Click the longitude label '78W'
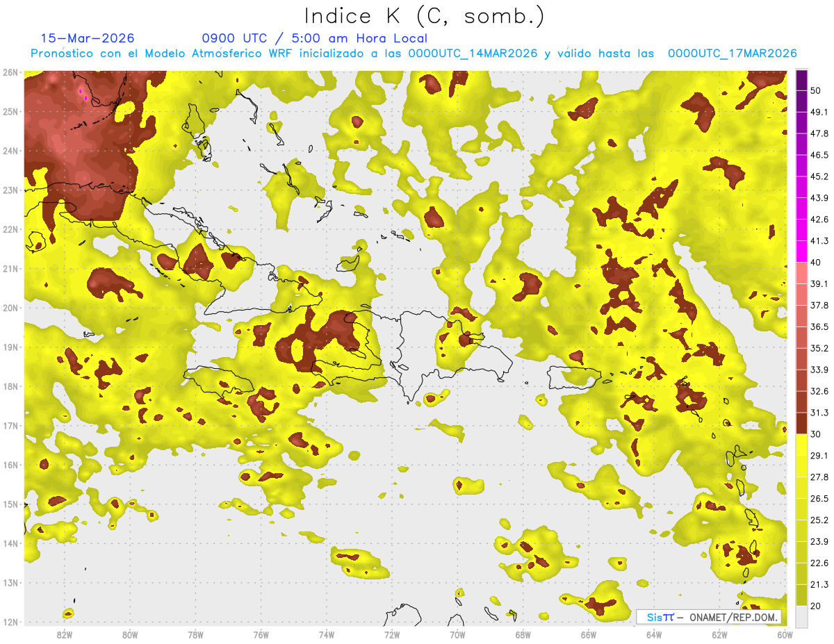834x644 pixels. point(195,634)
